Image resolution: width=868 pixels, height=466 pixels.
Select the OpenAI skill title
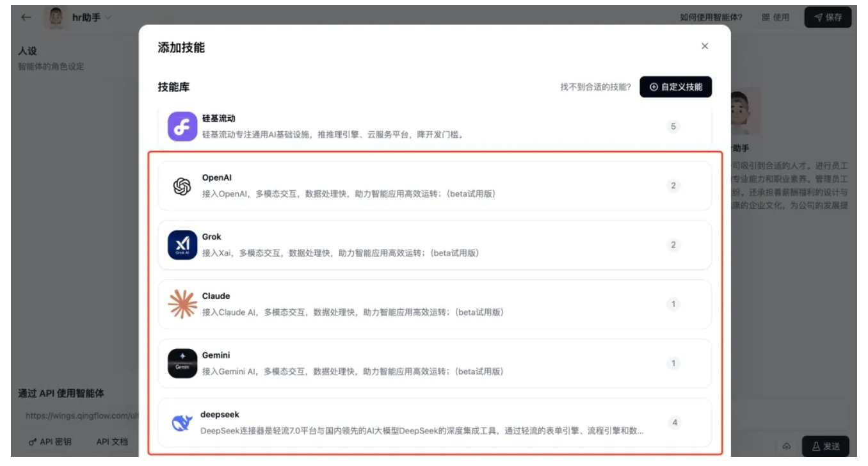click(x=217, y=177)
